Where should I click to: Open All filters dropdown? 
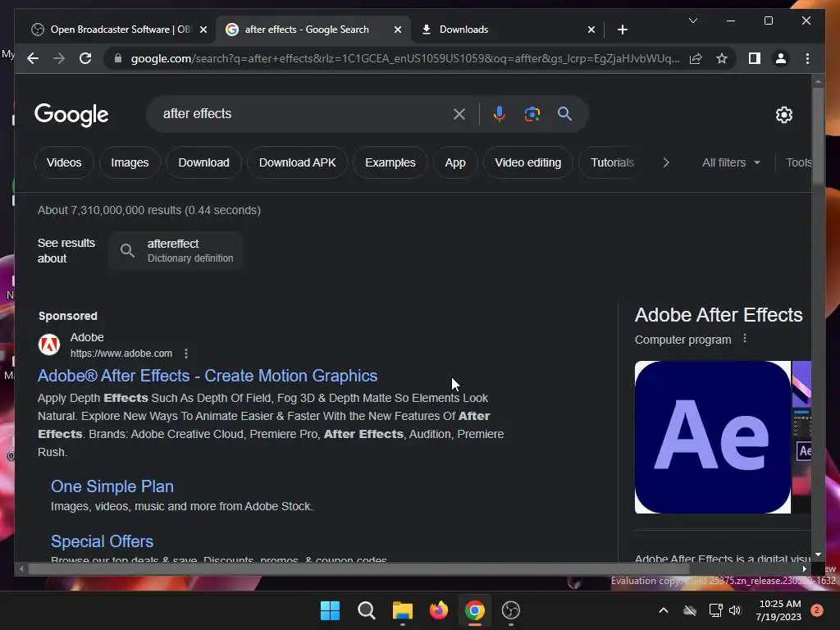pos(731,162)
